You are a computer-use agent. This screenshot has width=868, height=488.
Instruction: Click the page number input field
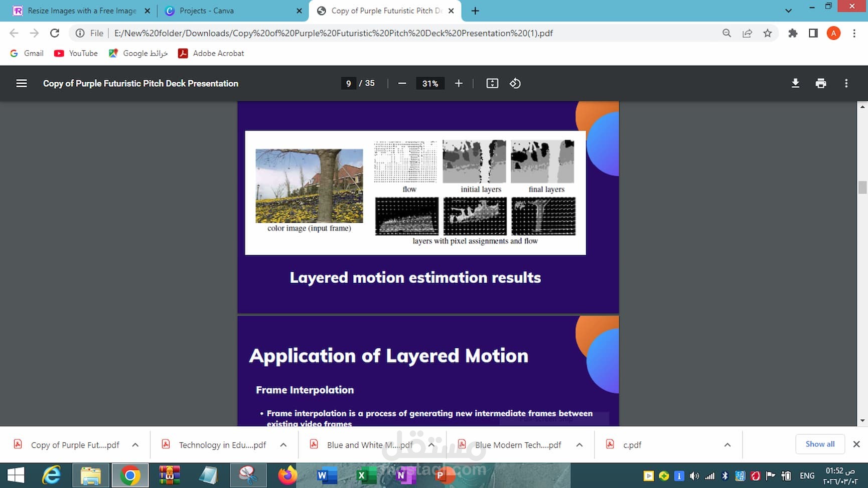[x=348, y=83]
